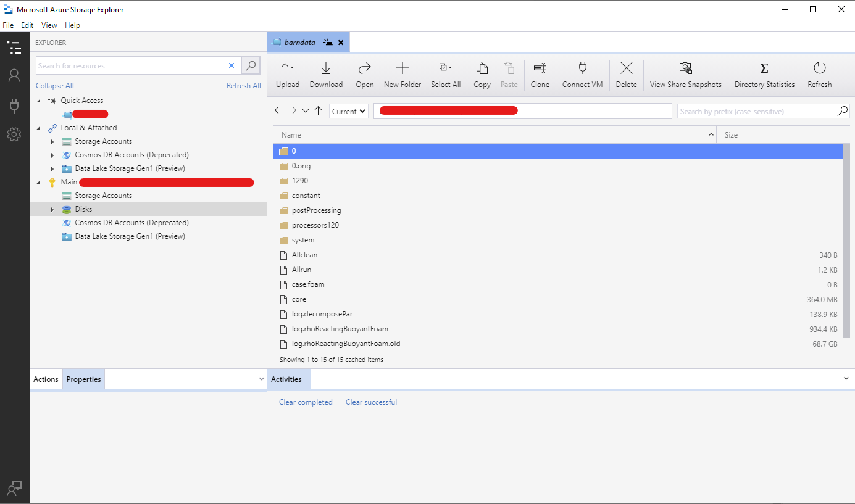Click the Connect VM toolbar button

click(582, 75)
